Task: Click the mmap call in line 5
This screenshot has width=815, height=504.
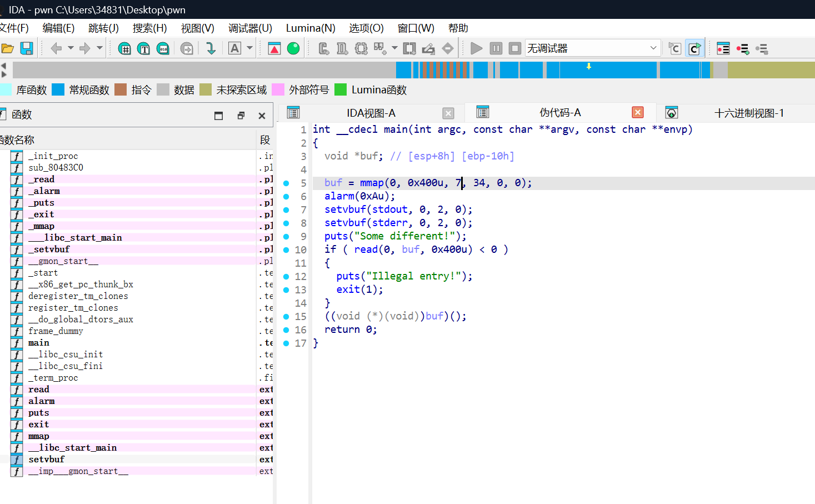Action: (372, 183)
